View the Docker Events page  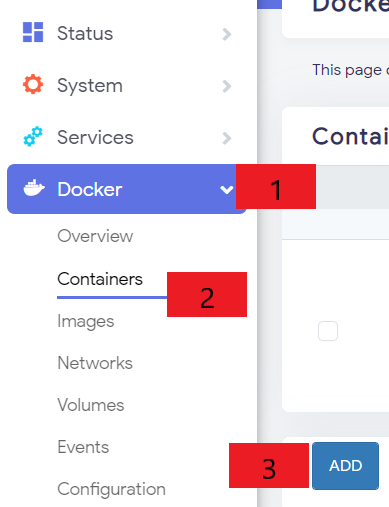83,447
